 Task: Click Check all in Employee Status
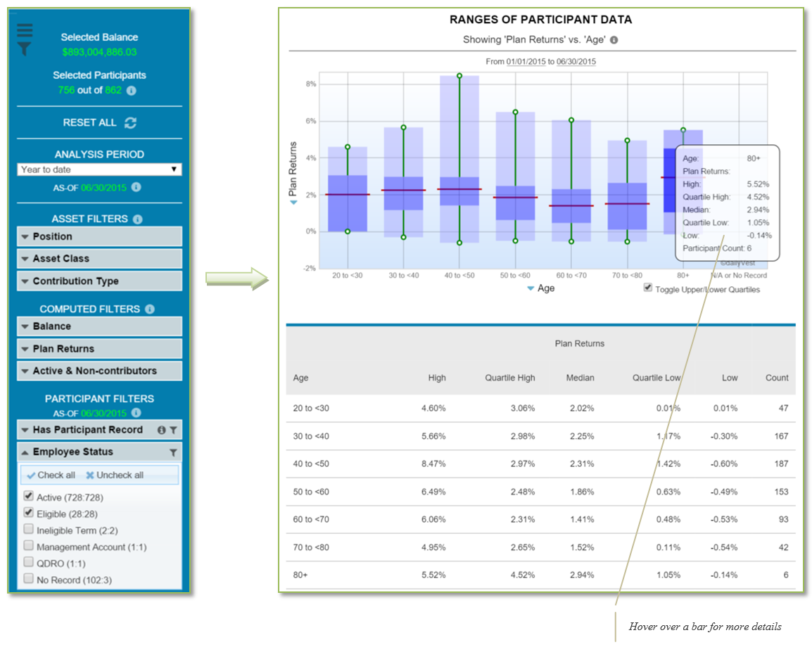(x=51, y=475)
